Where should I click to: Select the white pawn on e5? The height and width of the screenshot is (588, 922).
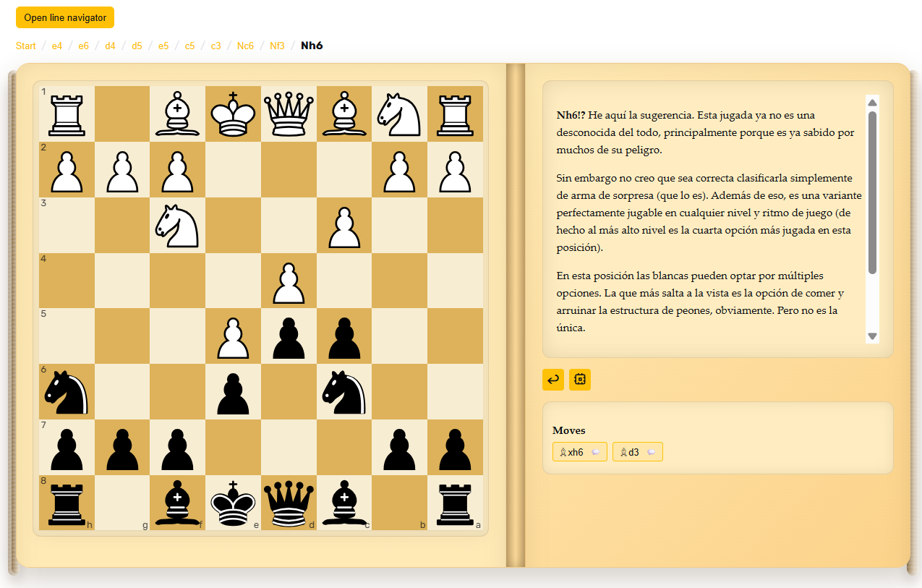[233, 336]
